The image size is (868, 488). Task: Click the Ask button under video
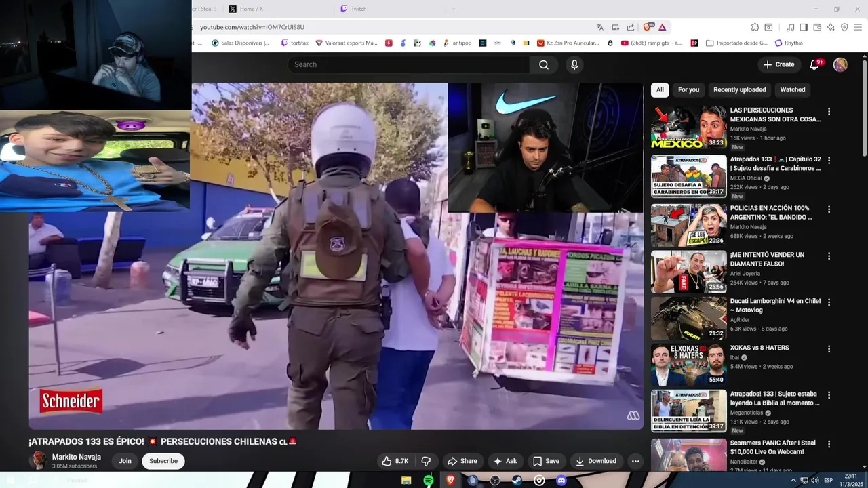coord(505,461)
